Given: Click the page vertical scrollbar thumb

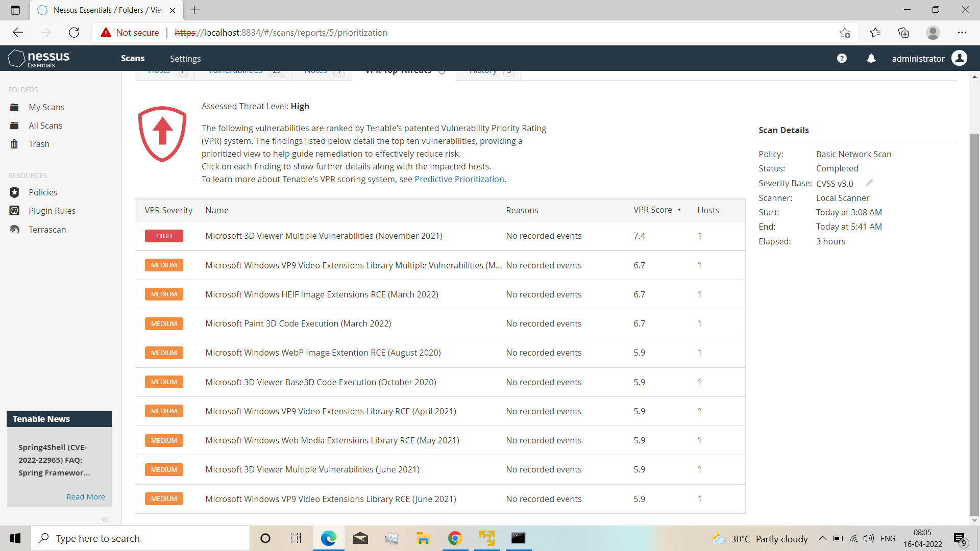Looking at the screenshot, I should [x=974, y=324].
